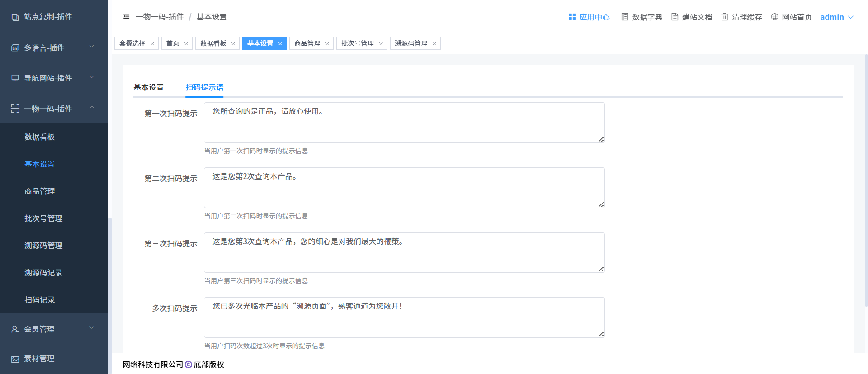
Task: Open the 应用中心 grid icon
Action: click(572, 17)
